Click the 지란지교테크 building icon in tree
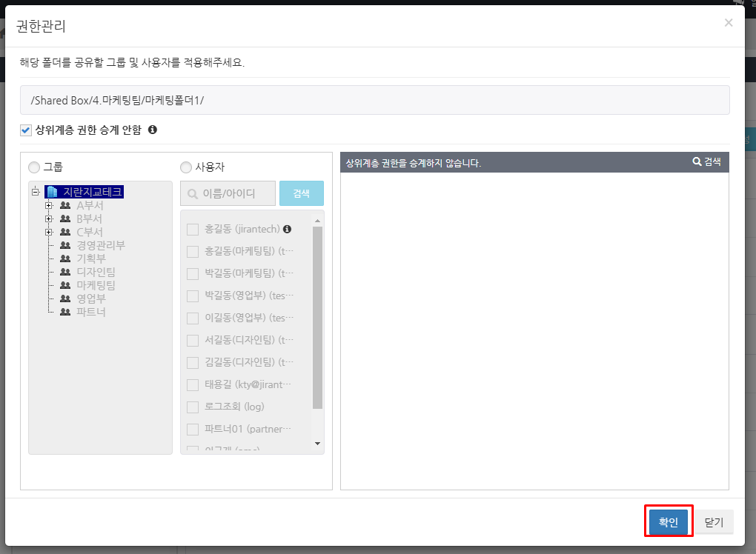The height and width of the screenshot is (554, 756). click(52, 192)
